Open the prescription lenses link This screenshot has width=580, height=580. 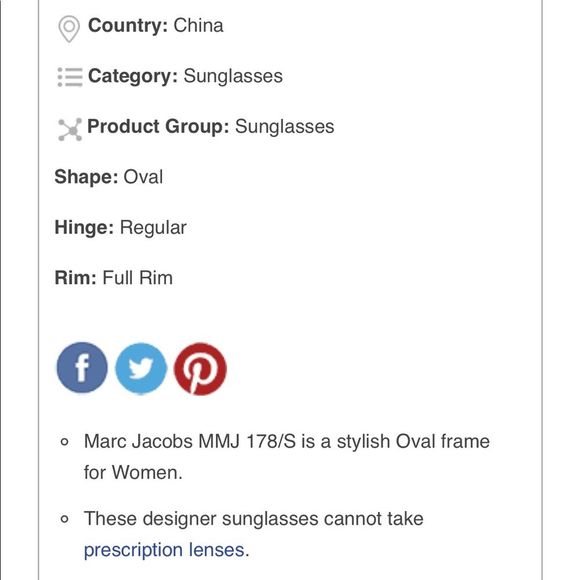(164, 550)
